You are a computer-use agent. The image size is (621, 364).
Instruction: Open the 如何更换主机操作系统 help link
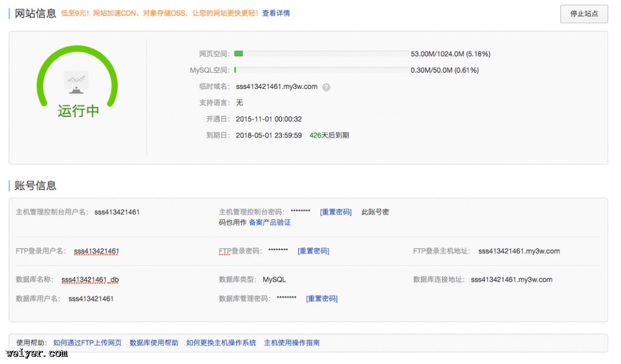coord(221,343)
